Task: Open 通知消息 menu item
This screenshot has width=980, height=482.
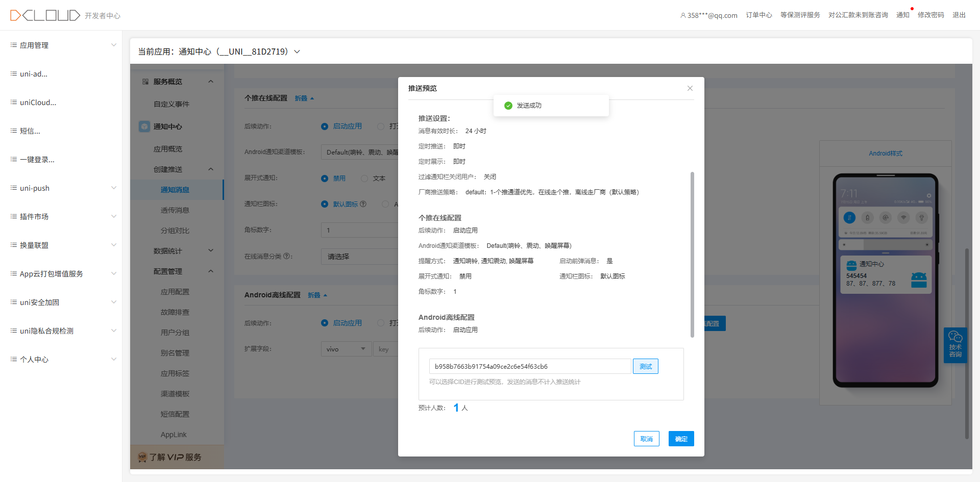Action: (x=175, y=190)
